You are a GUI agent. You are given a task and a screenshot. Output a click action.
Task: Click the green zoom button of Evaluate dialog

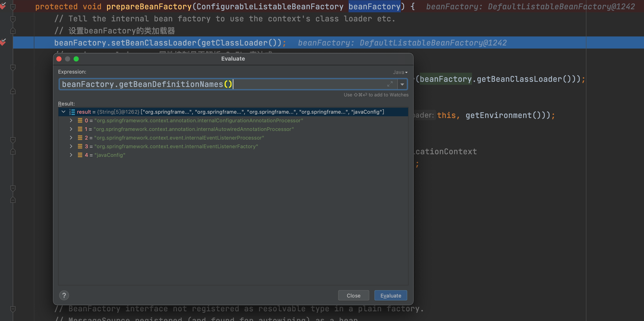[76, 59]
